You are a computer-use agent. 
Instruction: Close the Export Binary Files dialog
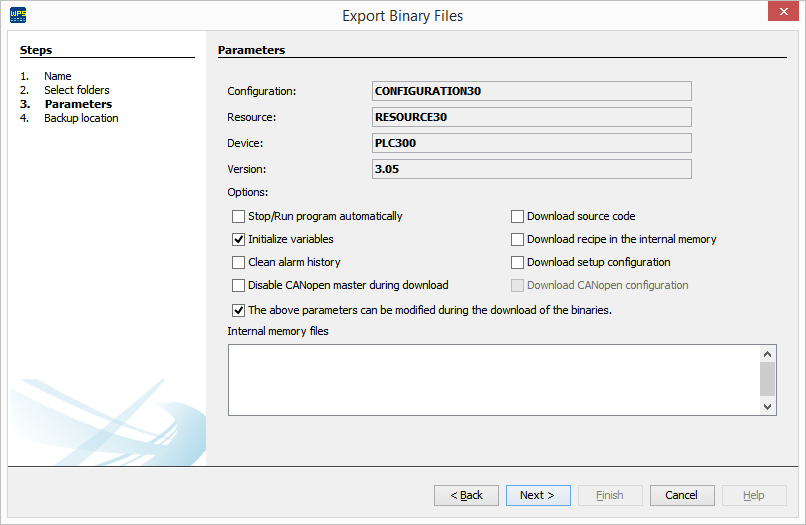click(x=781, y=12)
